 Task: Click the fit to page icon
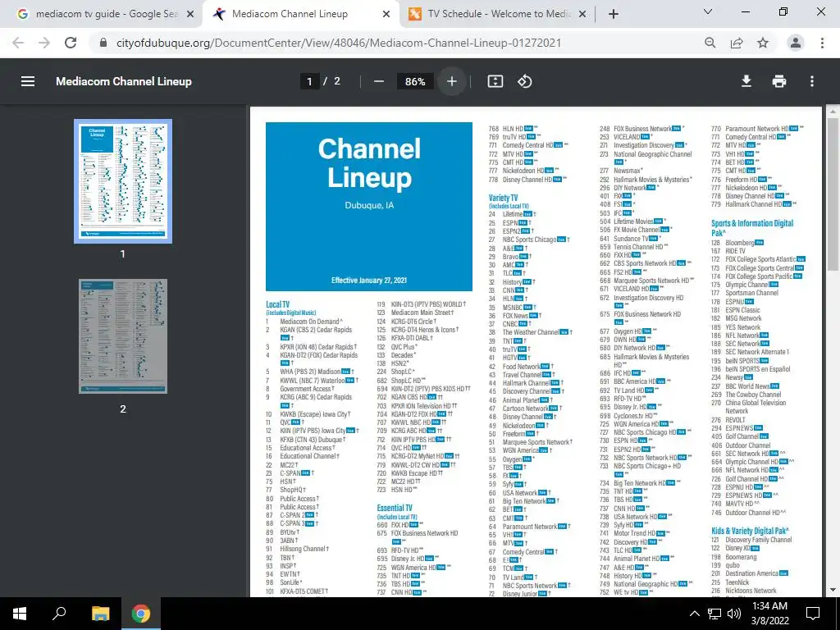(495, 81)
